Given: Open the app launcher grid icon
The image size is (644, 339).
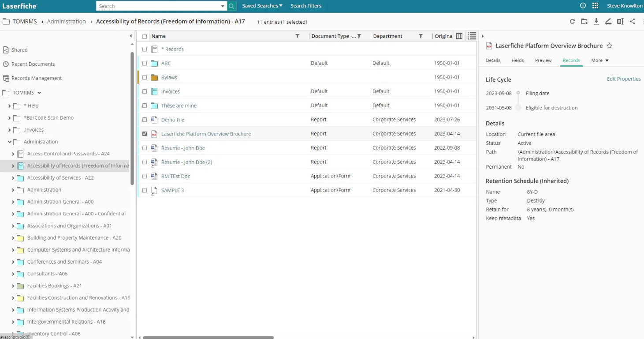Looking at the screenshot, I should pos(595,6).
